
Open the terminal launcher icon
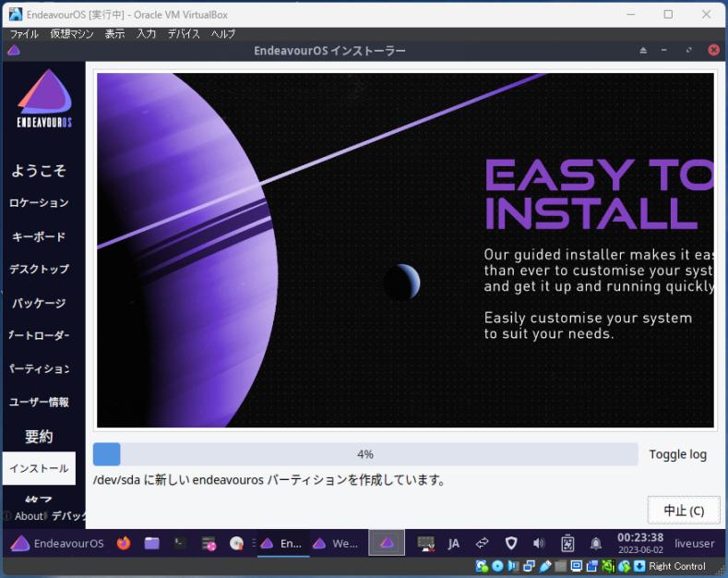pyautogui.click(x=180, y=543)
